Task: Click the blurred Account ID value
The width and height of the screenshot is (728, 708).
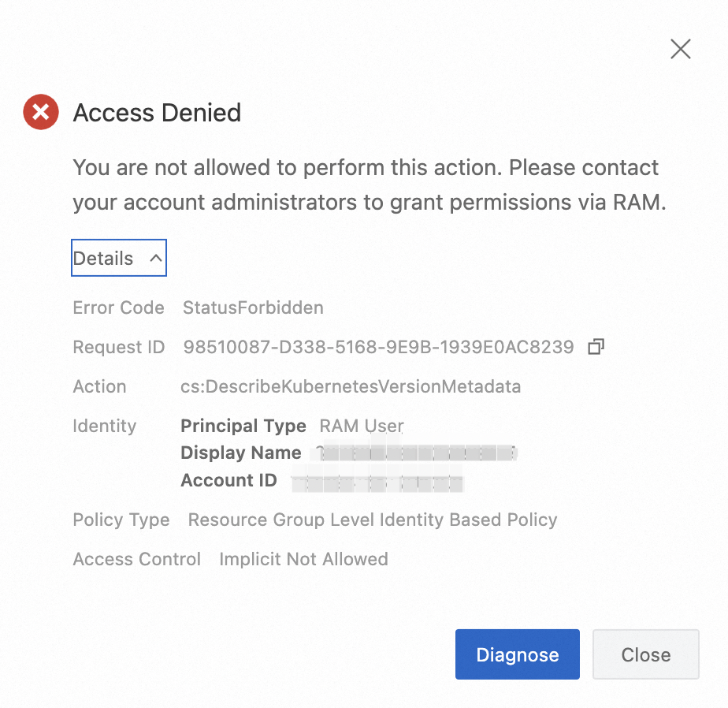Action: pyautogui.click(x=377, y=482)
